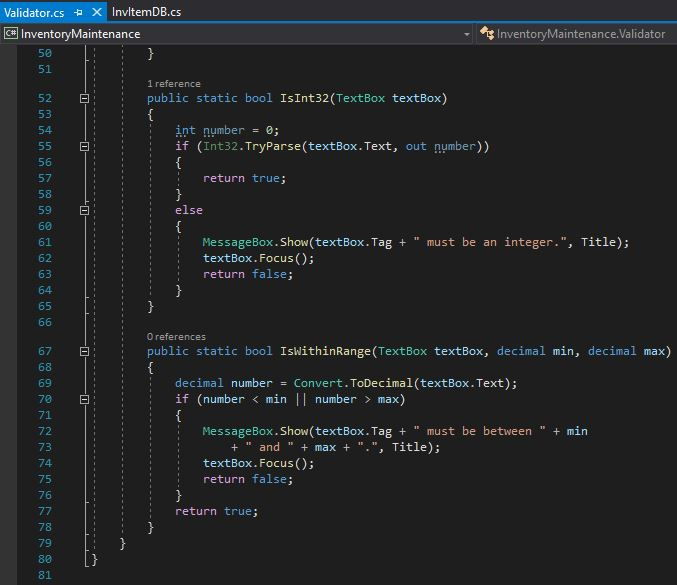The image size is (677, 585).
Task: Click Int32 in the TryParse call
Action: pyautogui.click(x=221, y=146)
